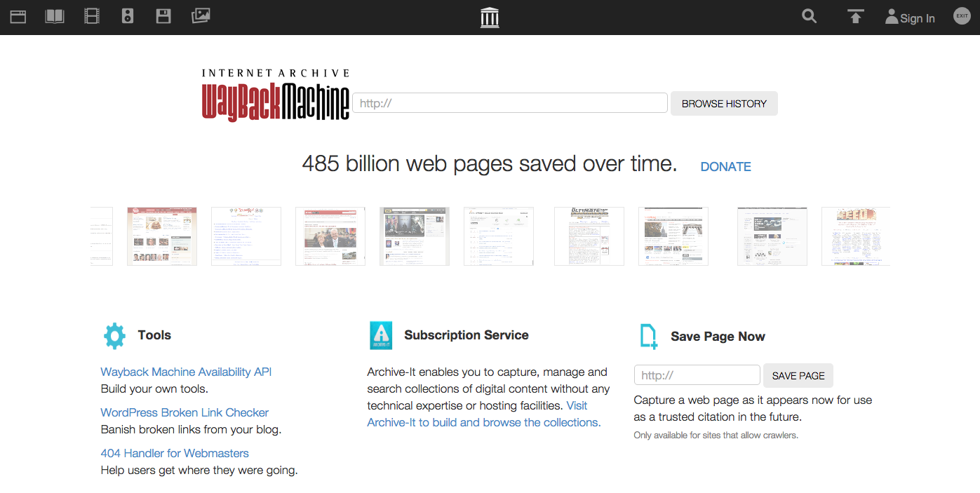Open the Texts book icon
This screenshot has height=493, width=980.
click(55, 16)
